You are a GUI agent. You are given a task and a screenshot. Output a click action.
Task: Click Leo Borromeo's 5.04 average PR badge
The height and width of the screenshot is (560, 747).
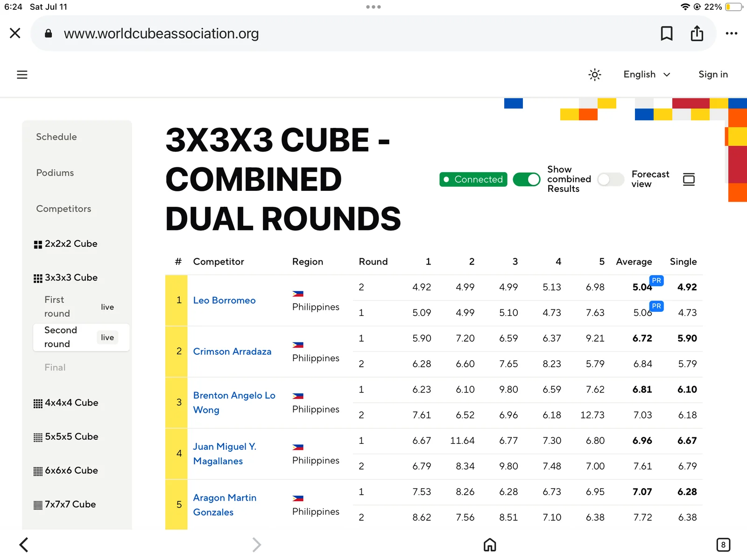pyautogui.click(x=656, y=280)
